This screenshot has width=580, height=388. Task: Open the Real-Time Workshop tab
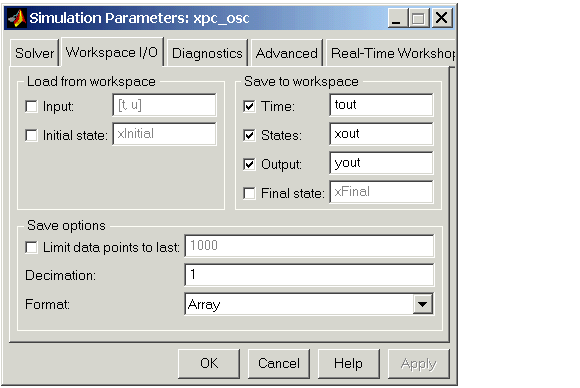tap(391, 53)
